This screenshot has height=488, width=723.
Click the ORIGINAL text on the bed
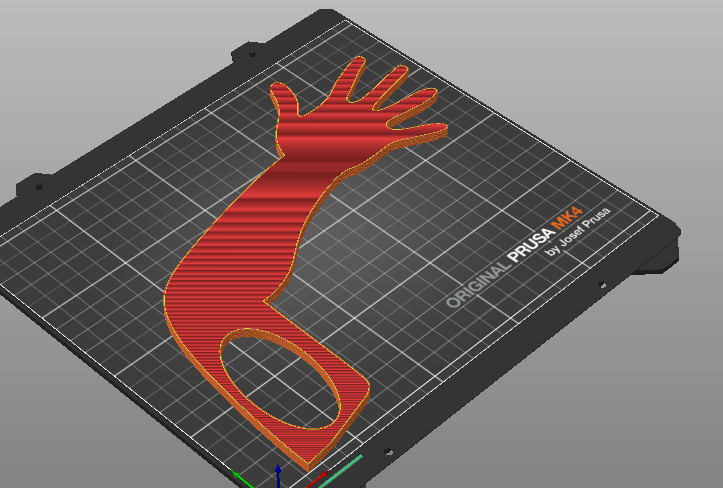(479, 284)
